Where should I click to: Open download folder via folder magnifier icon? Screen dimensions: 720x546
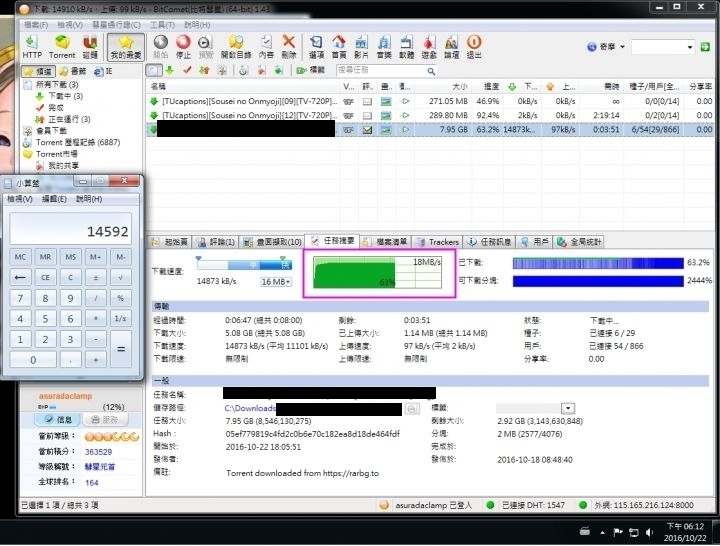click(236, 47)
